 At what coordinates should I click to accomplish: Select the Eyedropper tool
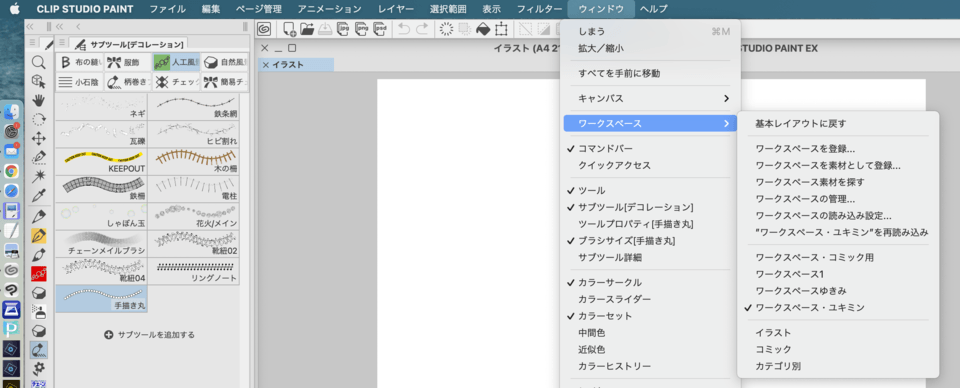[39, 195]
